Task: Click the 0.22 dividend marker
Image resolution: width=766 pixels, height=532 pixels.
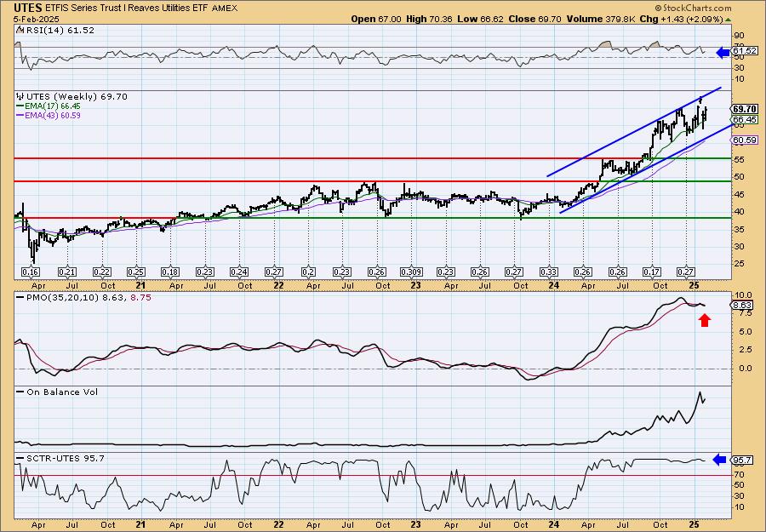Action: pyautogui.click(x=101, y=272)
